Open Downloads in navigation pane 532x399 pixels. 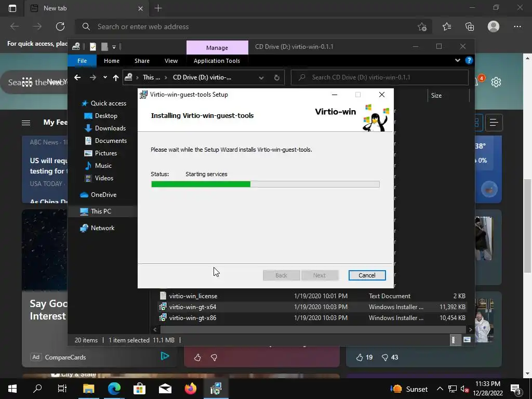pos(110,128)
